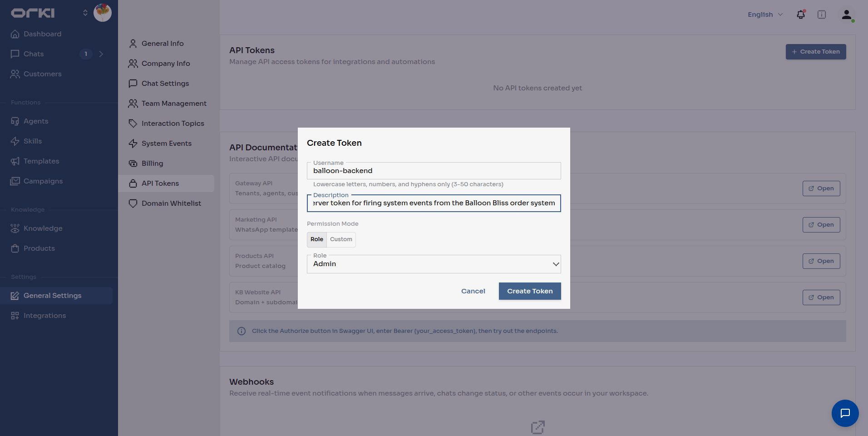This screenshot has height=436, width=868.
Task: Click the info icon in Swagger hint
Action: (x=242, y=331)
